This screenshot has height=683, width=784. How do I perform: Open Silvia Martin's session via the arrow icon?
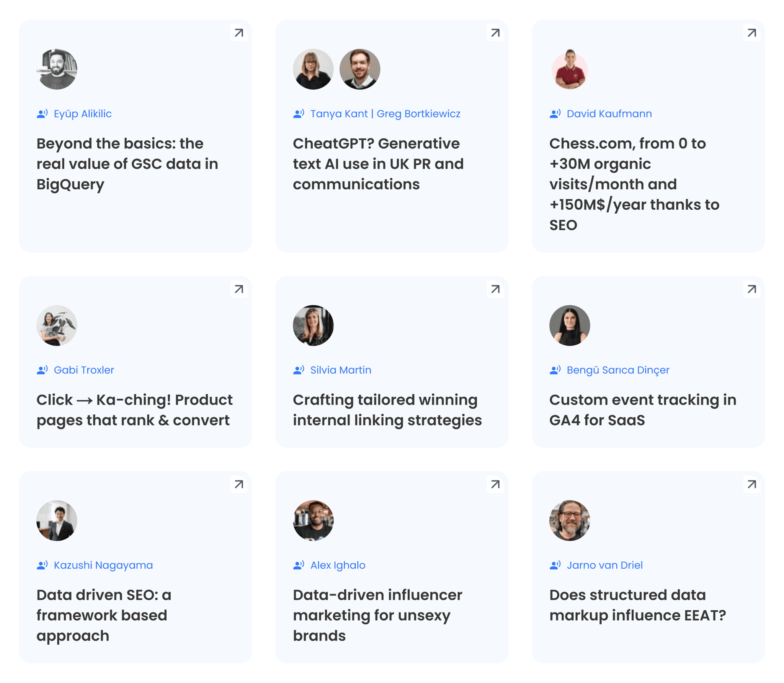(495, 290)
